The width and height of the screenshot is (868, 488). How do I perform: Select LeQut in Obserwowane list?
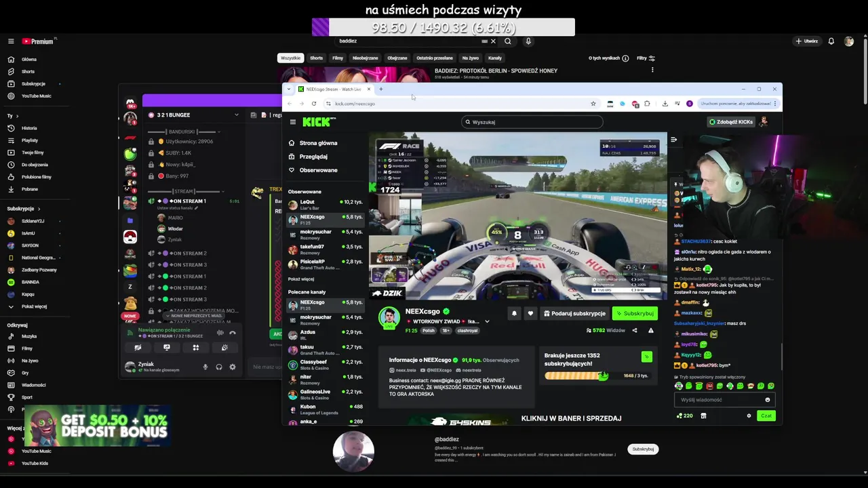coord(325,204)
